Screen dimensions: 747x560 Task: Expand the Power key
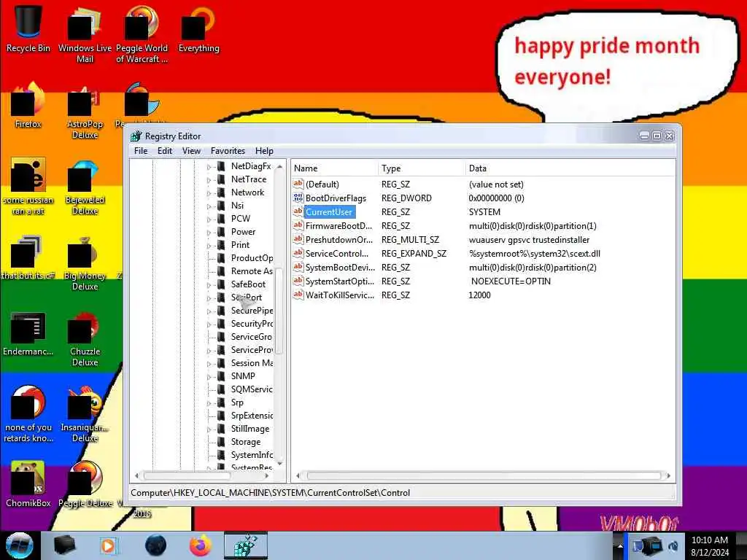pos(209,233)
